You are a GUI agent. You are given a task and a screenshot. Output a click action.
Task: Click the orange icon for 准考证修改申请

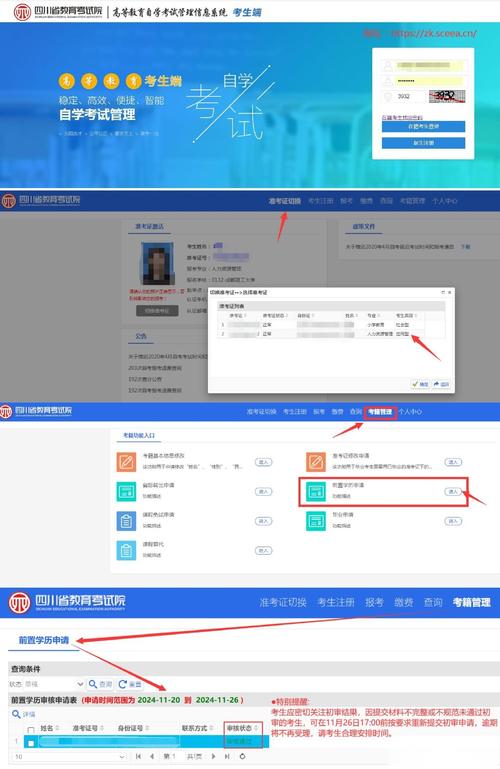316,462
